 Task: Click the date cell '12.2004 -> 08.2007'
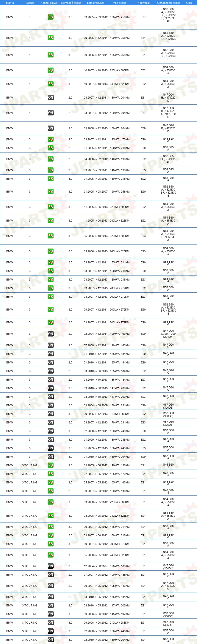click(x=96, y=566)
